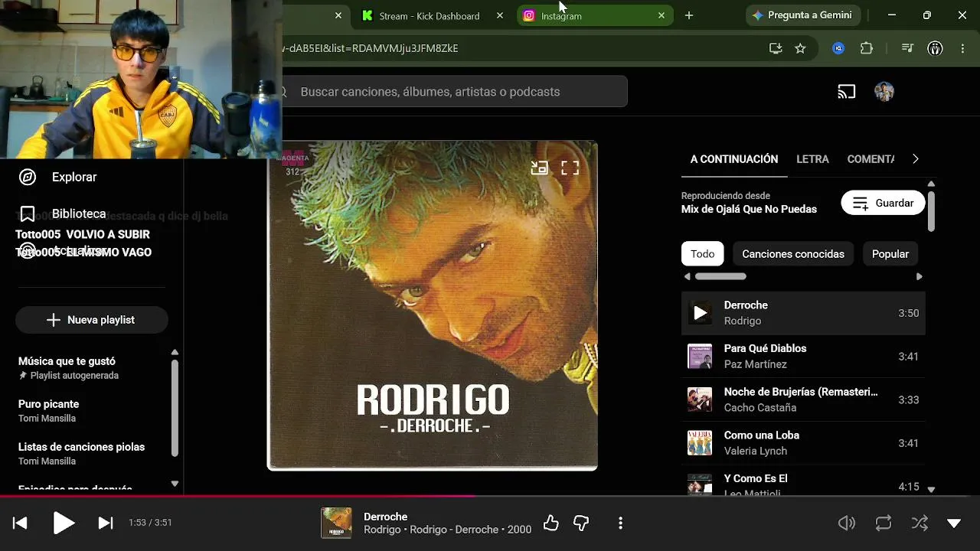The width and height of the screenshot is (980, 551).
Task: Switch to the A CONTINUACIÓN tab
Action: pyautogui.click(x=734, y=159)
